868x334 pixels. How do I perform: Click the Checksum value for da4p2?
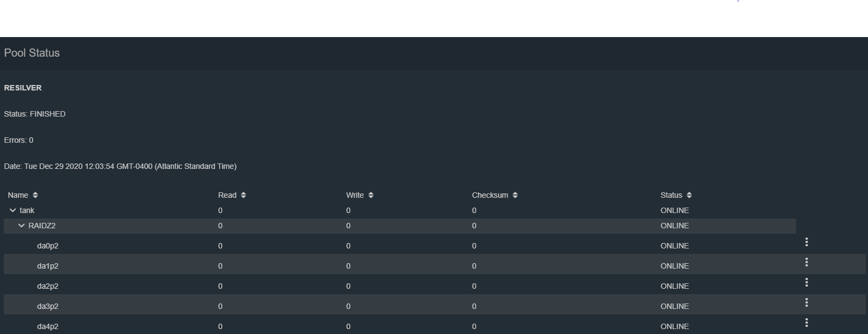click(474, 326)
